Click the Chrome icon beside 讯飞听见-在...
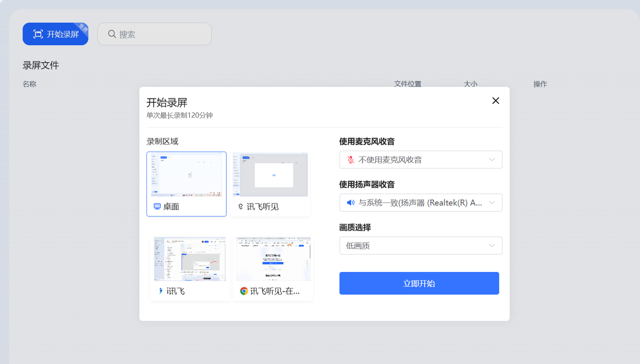The height and width of the screenshot is (364, 640). click(x=243, y=291)
